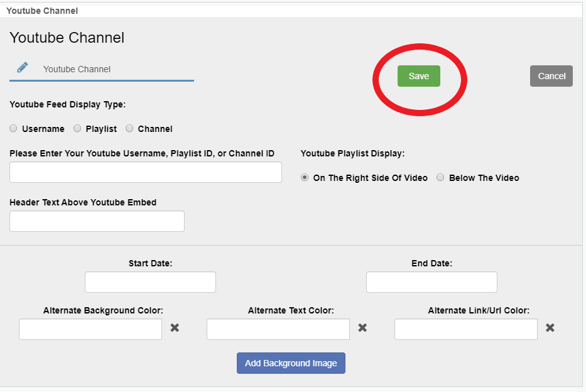Select Below The Video display option
Viewport: 586px width, 392px height.
point(440,178)
